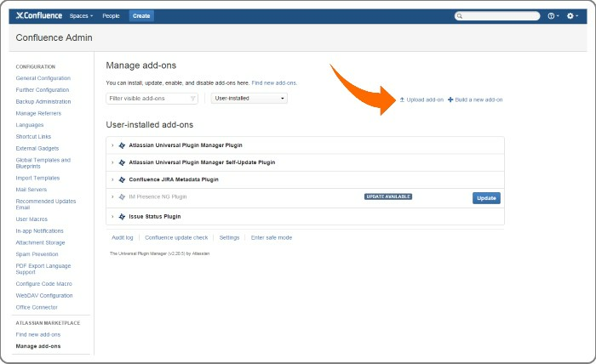Click the Self-Update Plugin row icon
The image size is (596, 364).
click(x=122, y=162)
